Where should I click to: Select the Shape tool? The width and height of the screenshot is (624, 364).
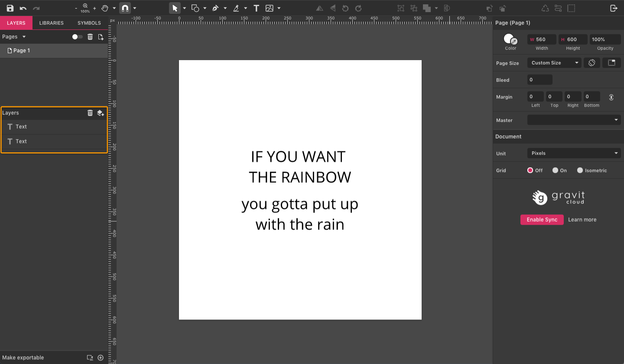click(195, 8)
